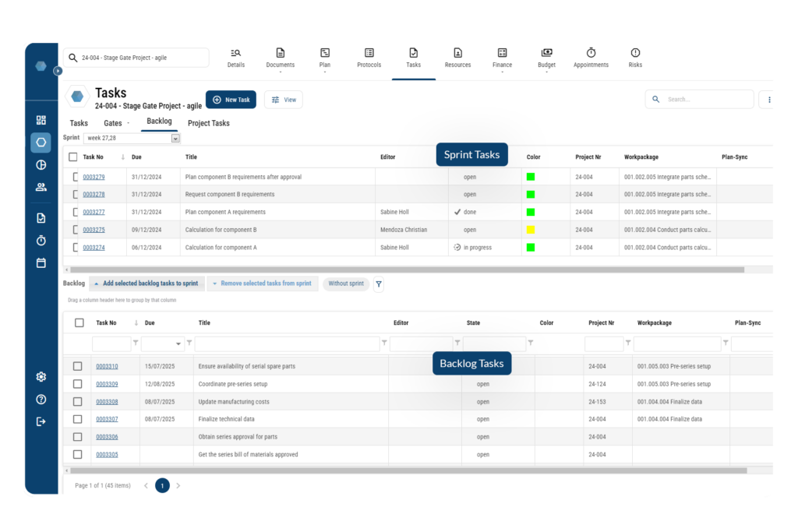This screenshot has width=798, height=532.
Task: Check the checkbox for task 0003309
Action: [78, 383]
